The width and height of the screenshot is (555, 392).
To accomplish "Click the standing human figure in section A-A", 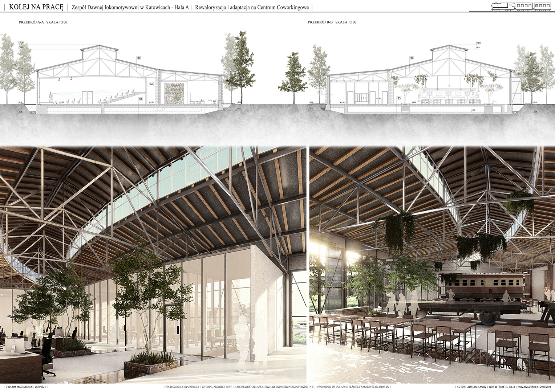I will (x=50, y=97).
